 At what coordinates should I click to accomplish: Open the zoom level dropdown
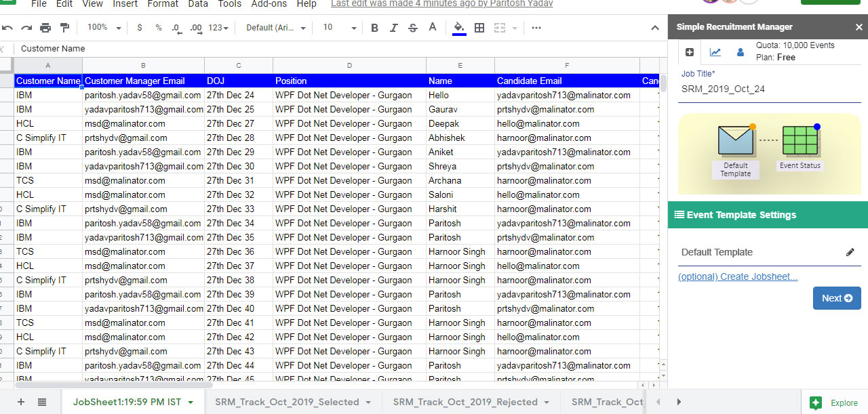click(104, 28)
